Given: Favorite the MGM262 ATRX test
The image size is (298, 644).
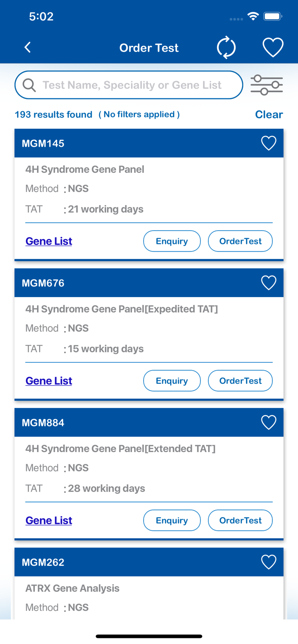Looking at the screenshot, I should (x=268, y=562).
